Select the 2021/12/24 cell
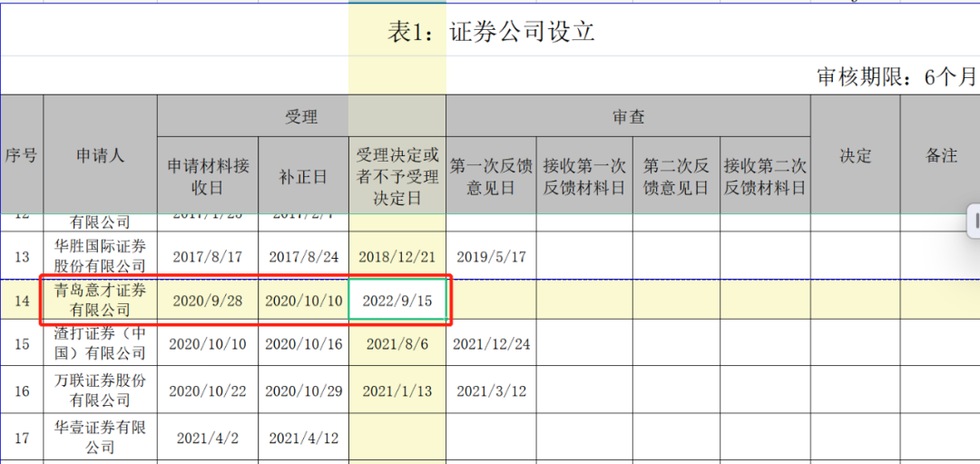Viewport: 980px width, 464px height. click(491, 343)
